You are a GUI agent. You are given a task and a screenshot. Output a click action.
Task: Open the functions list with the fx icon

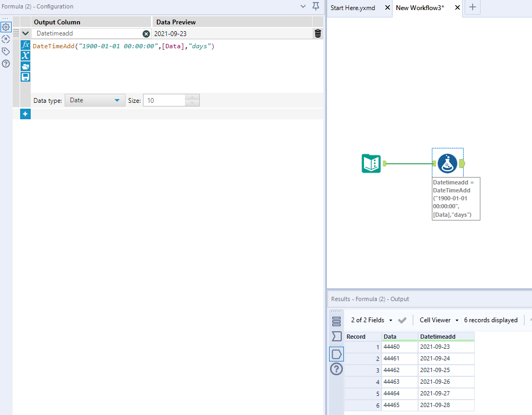(x=25, y=45)
